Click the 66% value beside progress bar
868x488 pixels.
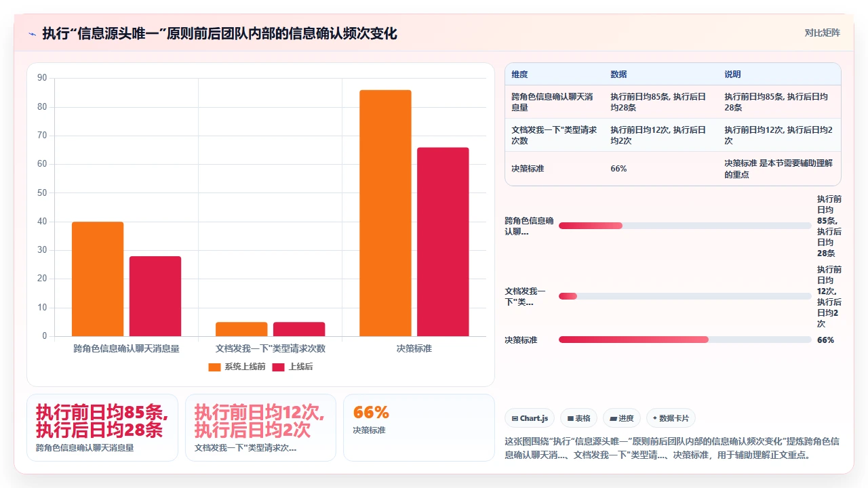825,340
